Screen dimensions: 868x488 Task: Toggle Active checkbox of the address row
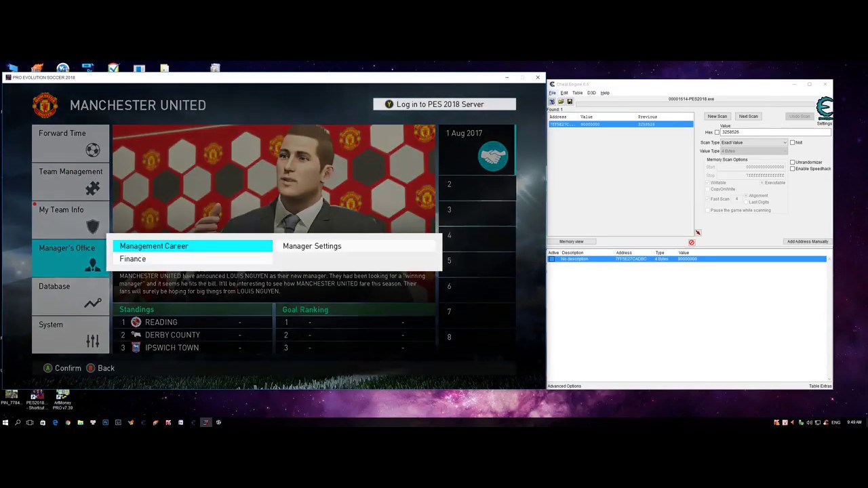[x=552, y=259]
